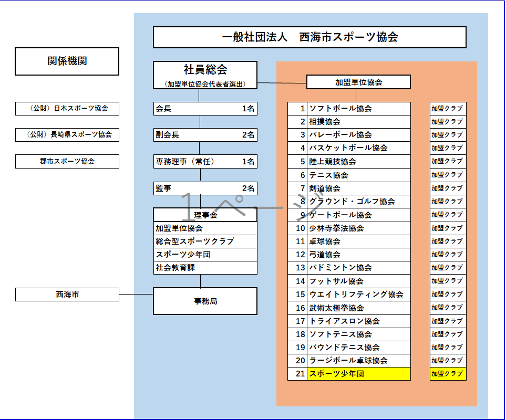Click 加盟クラブ beside 卓球協会

pos(448,241)
